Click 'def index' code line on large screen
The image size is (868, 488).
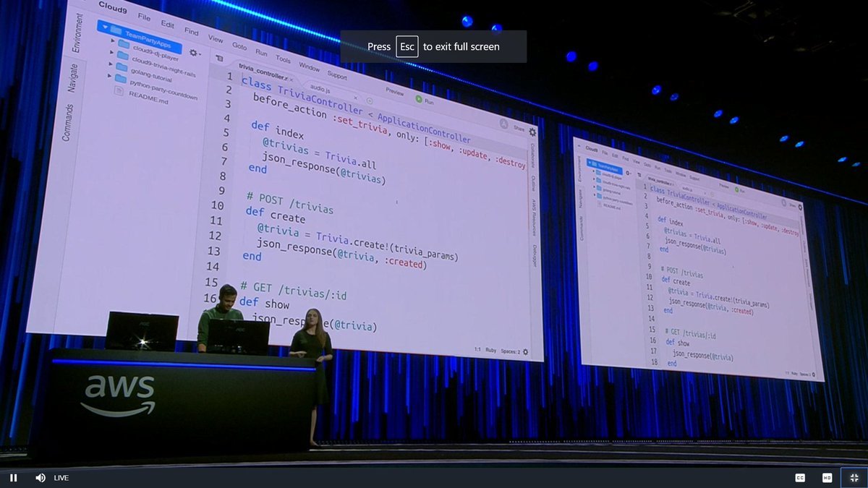pos(277,131)
